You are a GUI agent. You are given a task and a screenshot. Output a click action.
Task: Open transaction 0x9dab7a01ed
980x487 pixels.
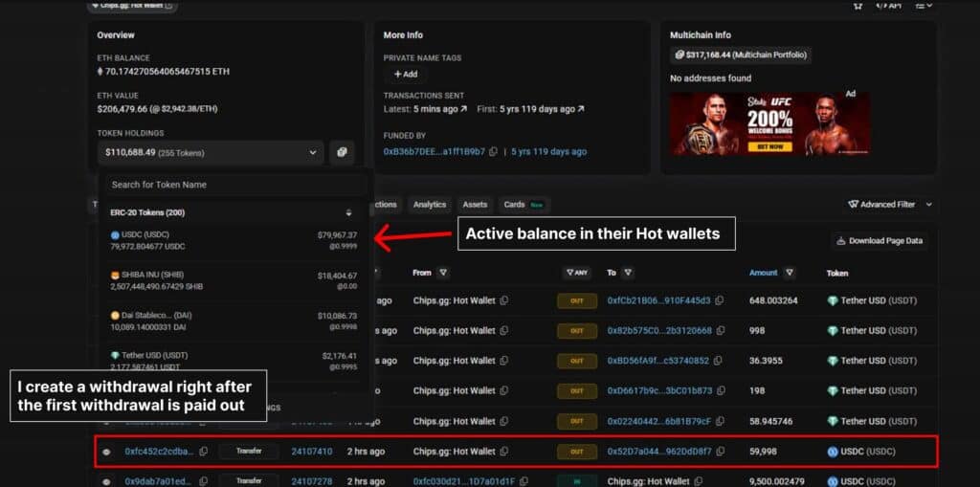tap(160, 481)
